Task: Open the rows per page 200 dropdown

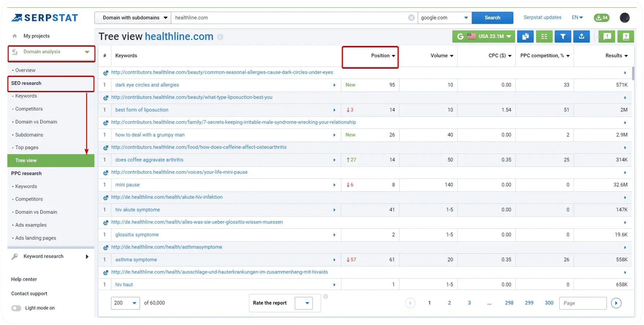Action: pos(125,303)
